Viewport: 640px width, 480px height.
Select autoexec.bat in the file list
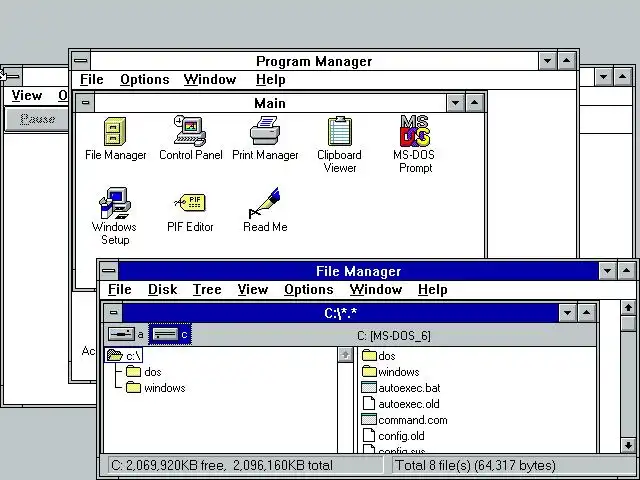[x=401, y=388]
